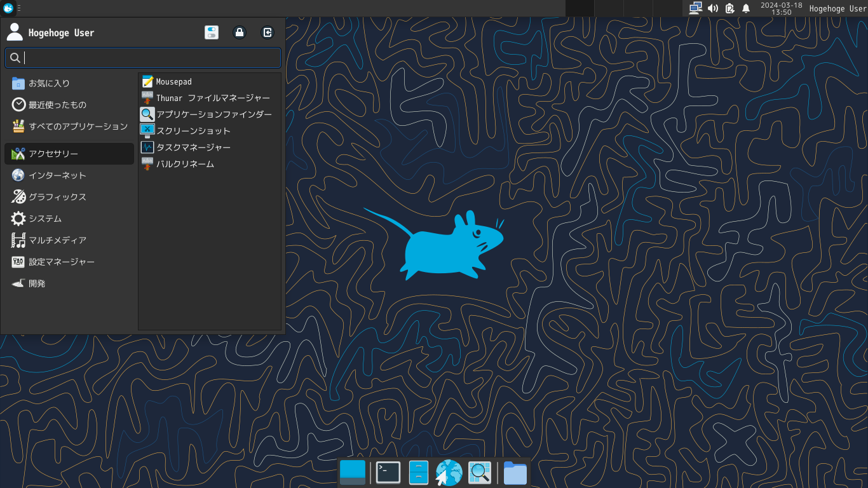
Task: Open the グラフィックス category
Action: click(x=69, y=197)
